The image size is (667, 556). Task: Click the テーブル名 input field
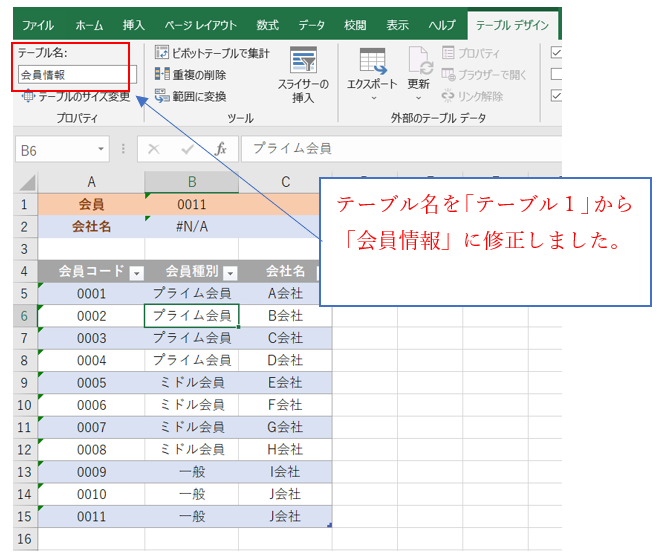tap(76, 75)
